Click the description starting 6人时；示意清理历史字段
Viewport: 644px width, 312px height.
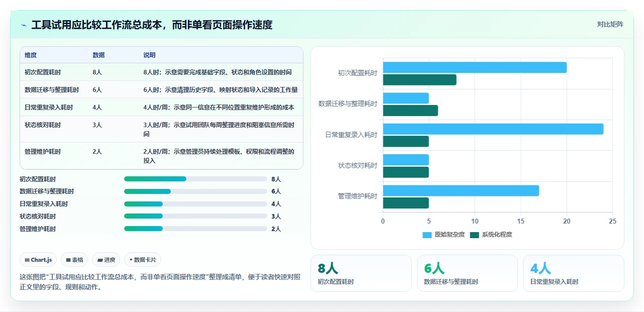pyautogui.click(x=221, y=90)
